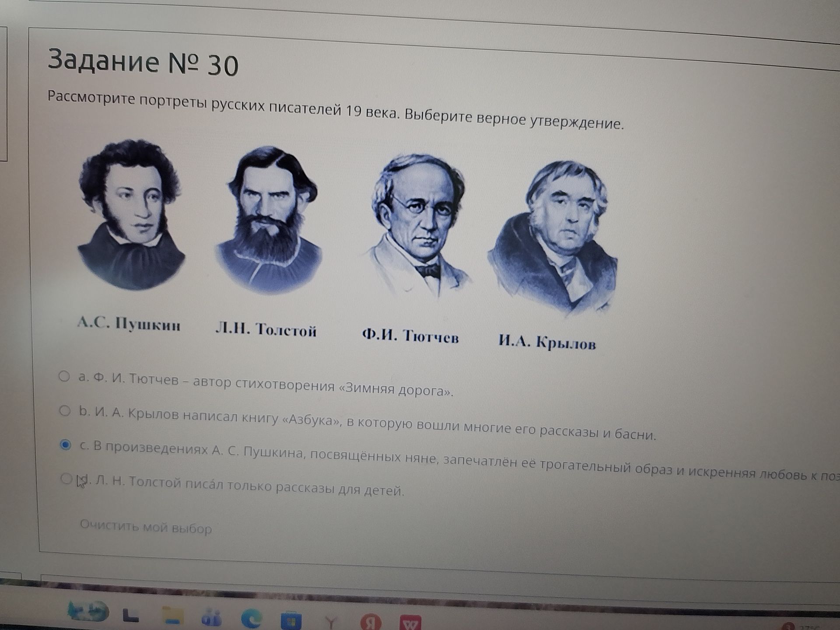This screenshot has height=630, width=840.
Task: Select answer c about Pushkin's nanny
Action: (65, 445)
